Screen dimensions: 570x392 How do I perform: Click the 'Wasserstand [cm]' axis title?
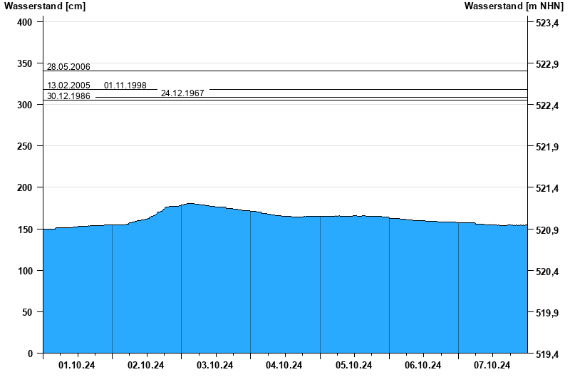point(44,6)
